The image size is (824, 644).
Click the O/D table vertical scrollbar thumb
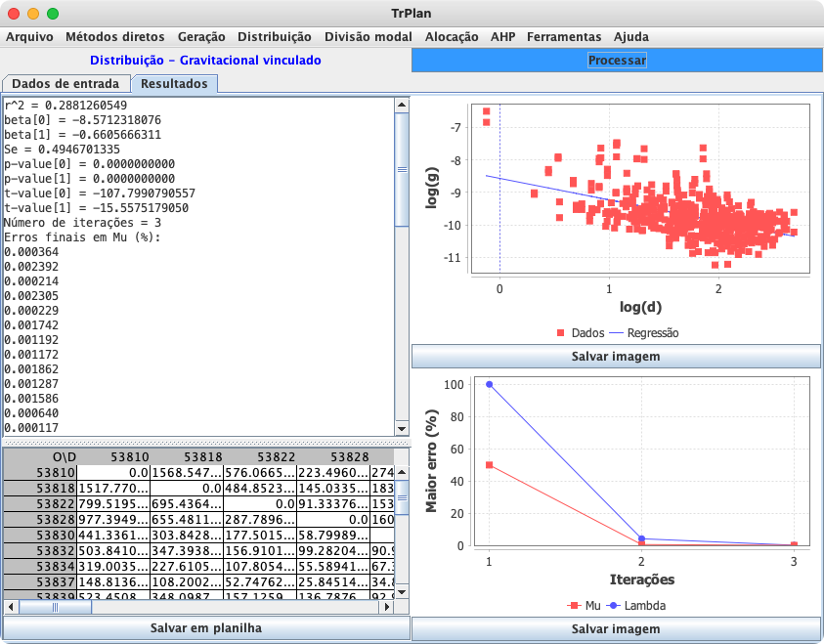[402, 496]
